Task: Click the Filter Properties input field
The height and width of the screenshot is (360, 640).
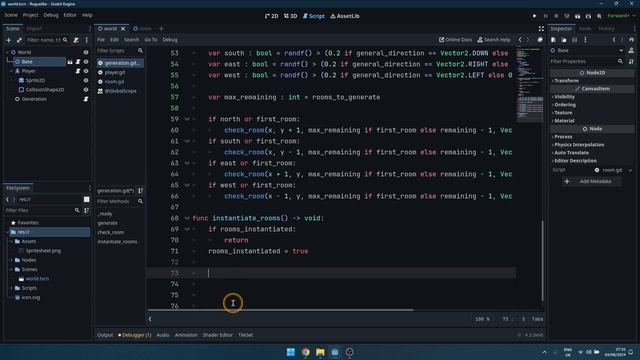Action: tap(584, 61)
